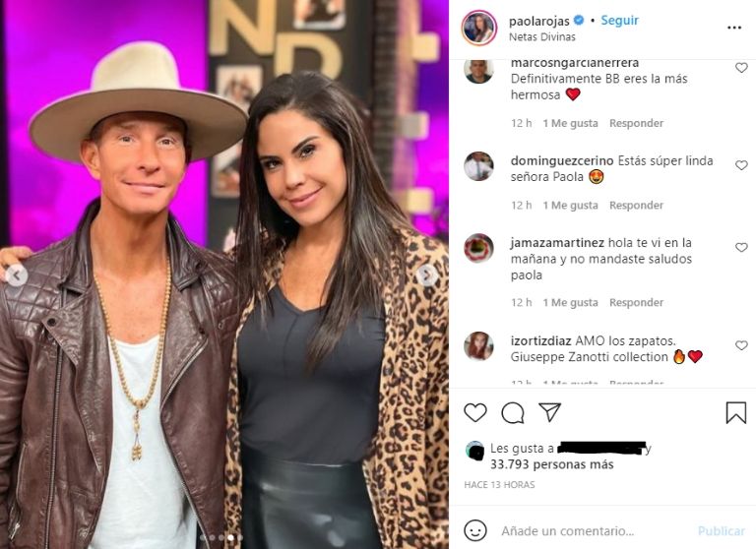Follow paolarojas with Seguir
Viewport: 756px width, 549px height.
(x=619, y=21)
